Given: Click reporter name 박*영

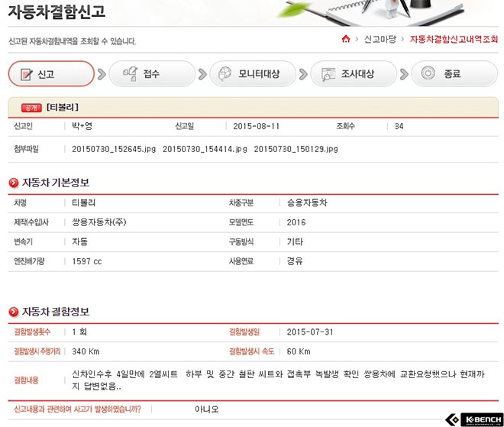Looking at the screenshot, I should (x=82, y=126).
